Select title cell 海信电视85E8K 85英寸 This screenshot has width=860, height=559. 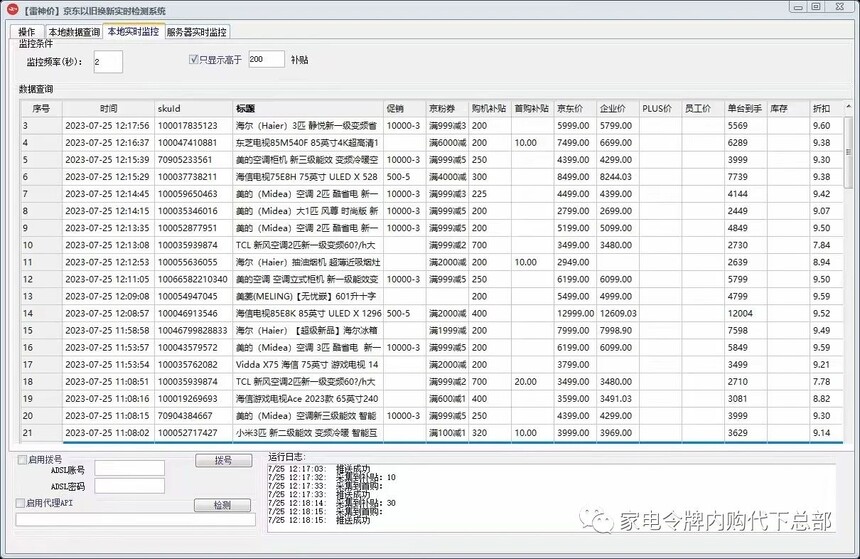tap(308, 313)
